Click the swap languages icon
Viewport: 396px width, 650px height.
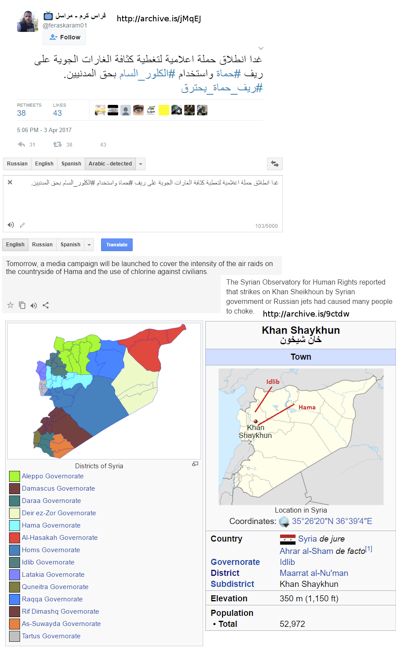275,164
